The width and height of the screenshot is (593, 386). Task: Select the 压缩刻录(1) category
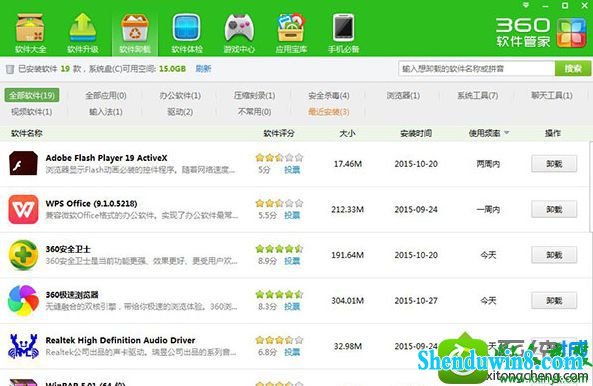pos(255,96)
